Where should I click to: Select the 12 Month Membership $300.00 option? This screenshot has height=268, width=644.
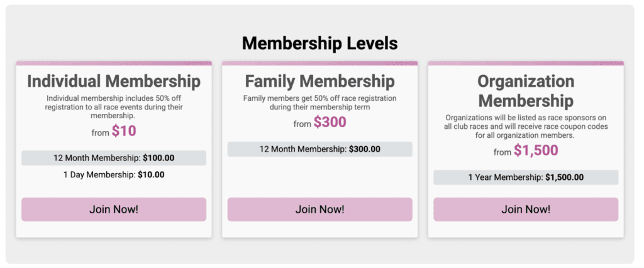point(319,149)
